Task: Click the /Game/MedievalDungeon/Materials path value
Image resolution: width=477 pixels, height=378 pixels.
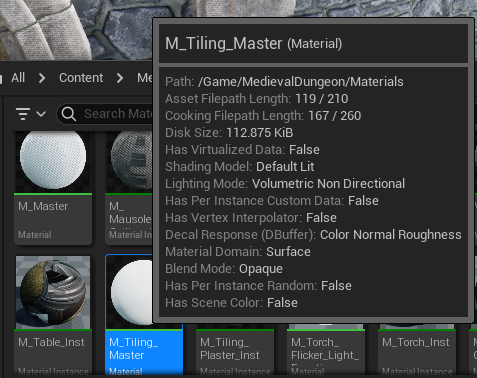Action: 301,82
